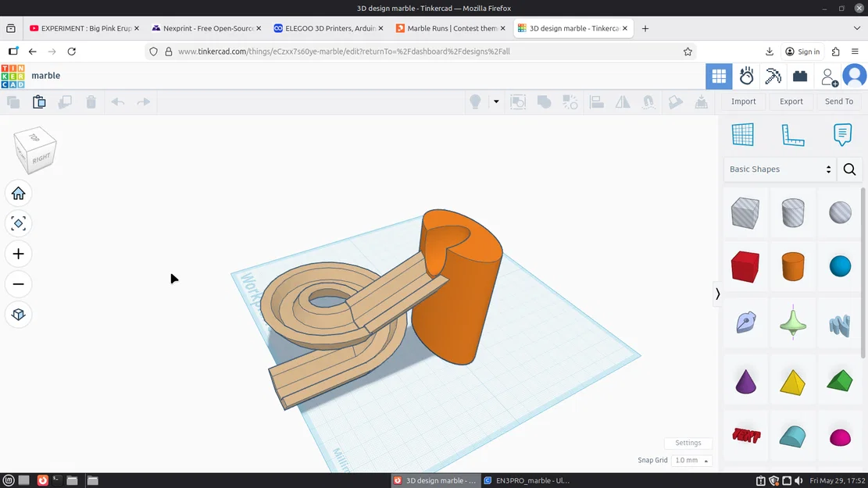
Task: Select the striped Cylinder hole shape
Action: (793, 213)
